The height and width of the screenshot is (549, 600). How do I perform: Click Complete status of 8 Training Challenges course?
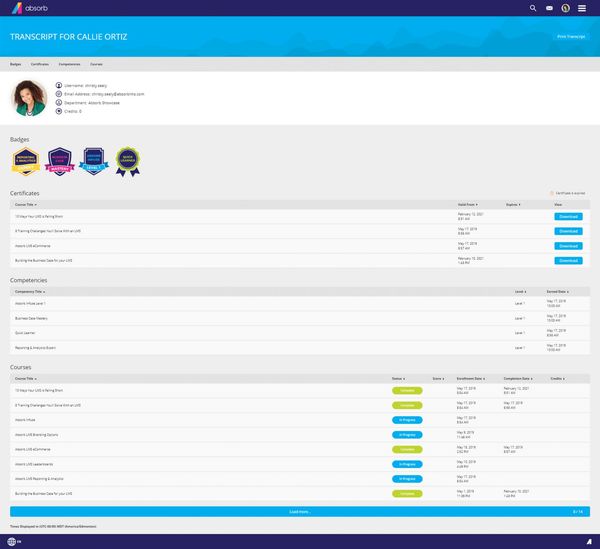407,405
